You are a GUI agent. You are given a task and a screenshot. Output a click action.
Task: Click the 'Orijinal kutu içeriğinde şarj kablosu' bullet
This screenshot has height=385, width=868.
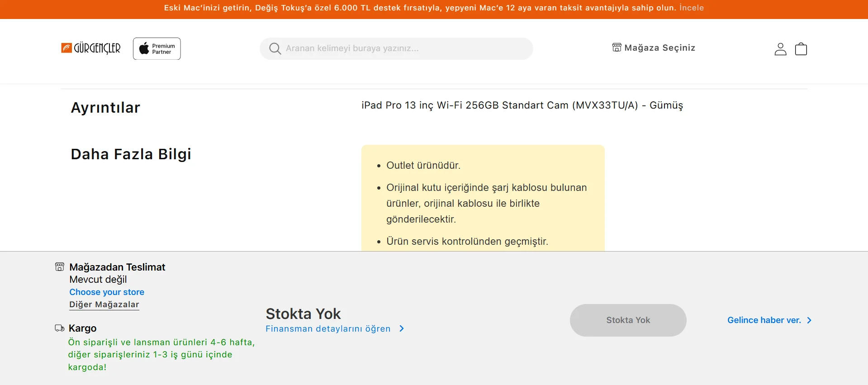[x=487, y=204]
